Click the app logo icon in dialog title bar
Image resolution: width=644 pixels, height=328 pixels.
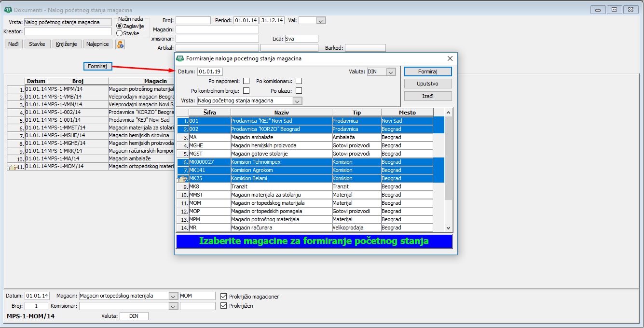click(x=180, y=58)
